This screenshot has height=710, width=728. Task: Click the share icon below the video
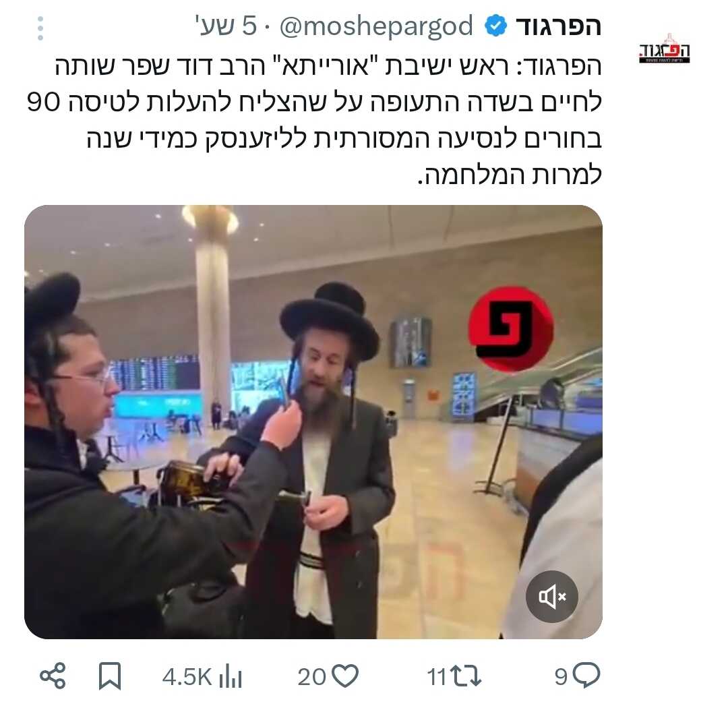pyautogui.click(x=53, y=676)
